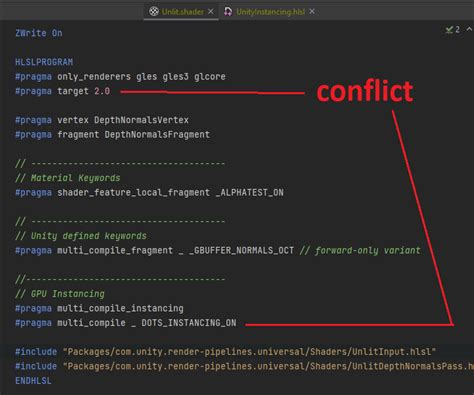Image resolution: width=474 pixels, height=395 pixels.
Task: Click the UnlitInput.hlsl include path
Action: pyautogui.click(x=250, y=352)
